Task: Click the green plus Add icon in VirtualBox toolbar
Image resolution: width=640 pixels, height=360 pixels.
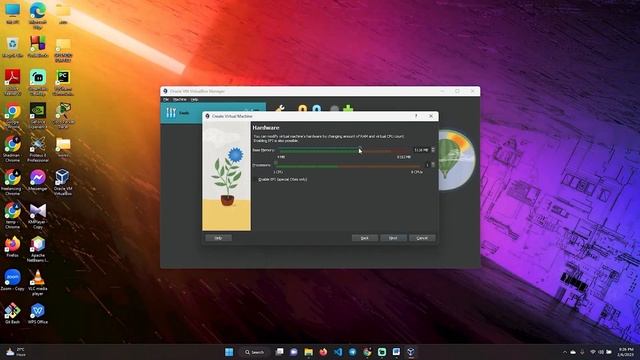Action: tap(348, 109)
